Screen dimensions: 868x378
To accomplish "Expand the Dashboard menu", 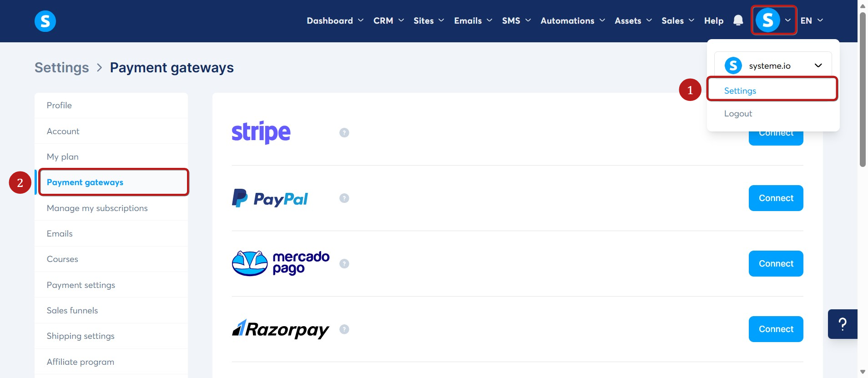I will (335, 20).
